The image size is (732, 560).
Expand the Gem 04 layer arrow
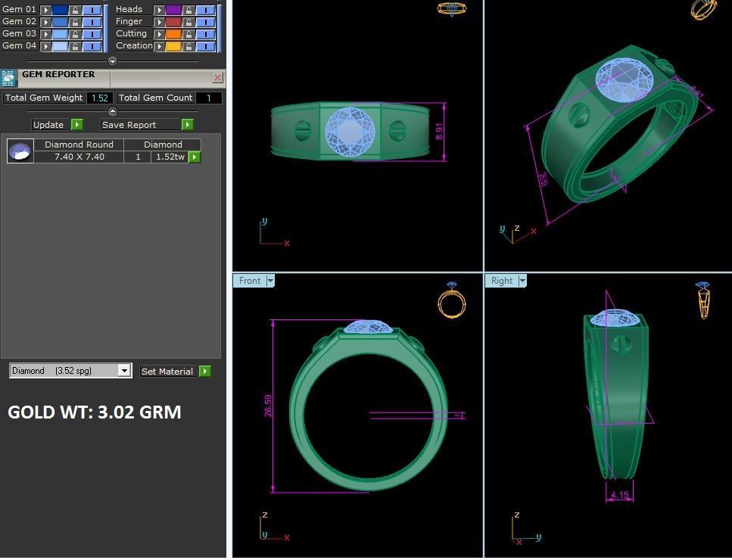coord(45,46)
